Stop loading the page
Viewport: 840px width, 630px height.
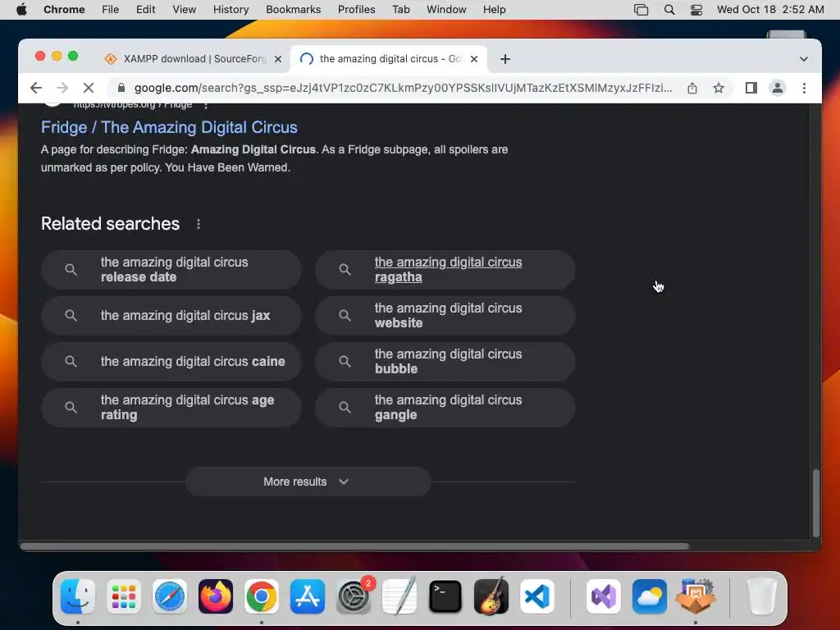[89, 88]
